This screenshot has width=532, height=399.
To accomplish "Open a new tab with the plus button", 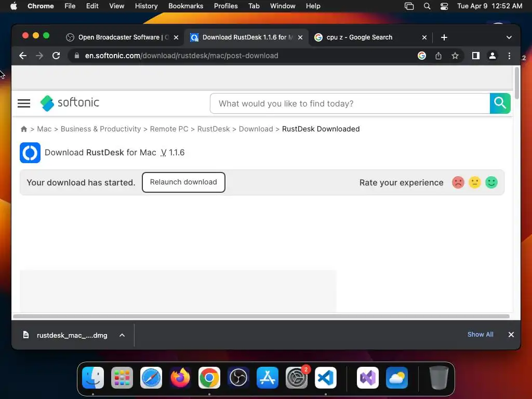I will [444, 37].
